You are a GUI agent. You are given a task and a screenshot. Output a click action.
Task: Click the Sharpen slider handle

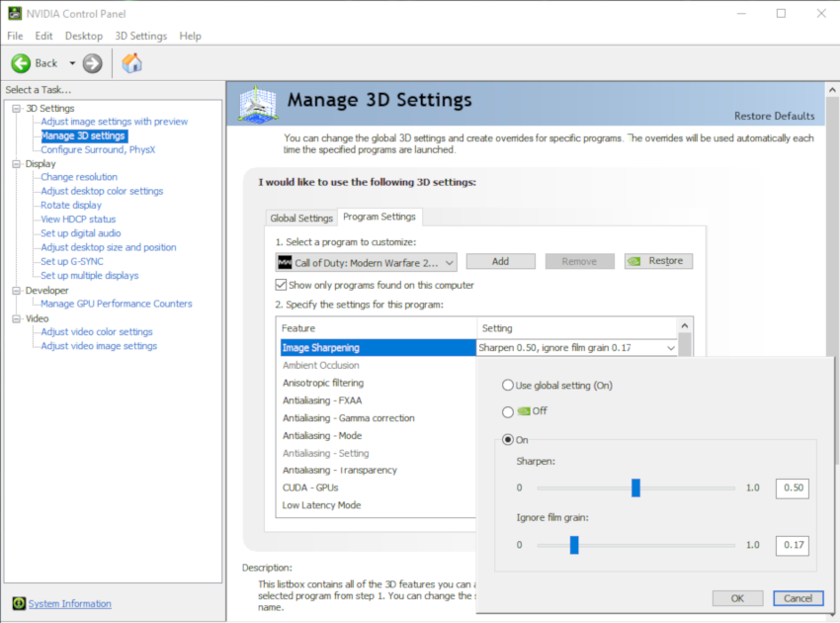coord(635,488)
